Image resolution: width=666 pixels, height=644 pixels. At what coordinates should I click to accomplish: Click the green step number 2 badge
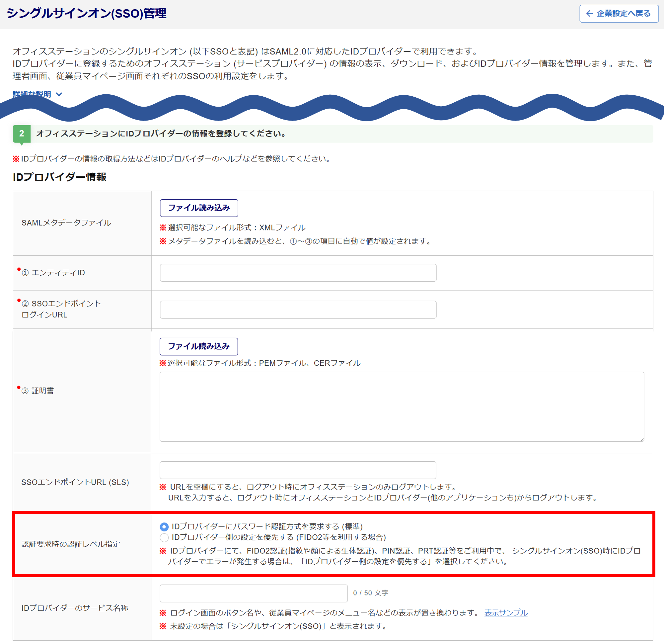pos(22,133)
